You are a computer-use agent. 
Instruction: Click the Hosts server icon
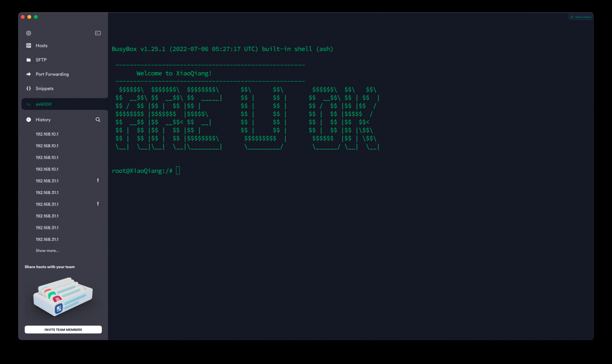(x=29, y=45)
